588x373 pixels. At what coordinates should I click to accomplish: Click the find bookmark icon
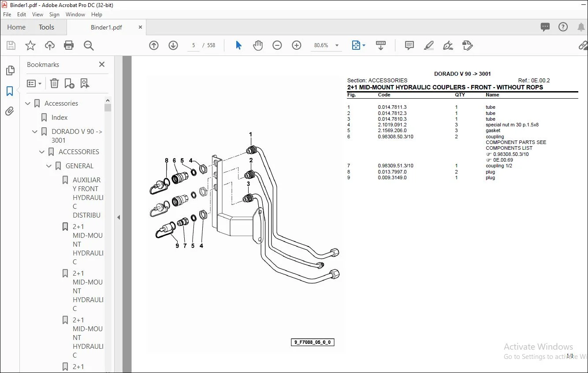[x=85, y=83]
